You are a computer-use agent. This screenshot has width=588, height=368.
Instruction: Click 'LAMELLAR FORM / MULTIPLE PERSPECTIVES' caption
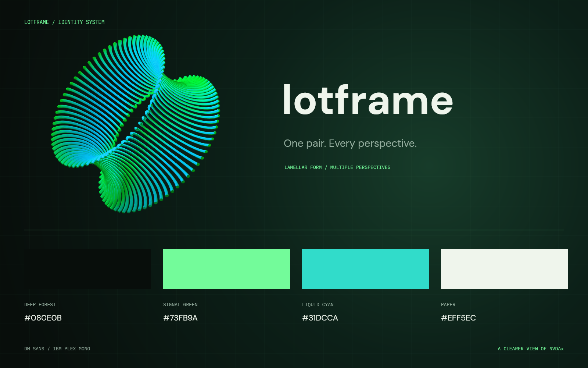coord(337,167)
